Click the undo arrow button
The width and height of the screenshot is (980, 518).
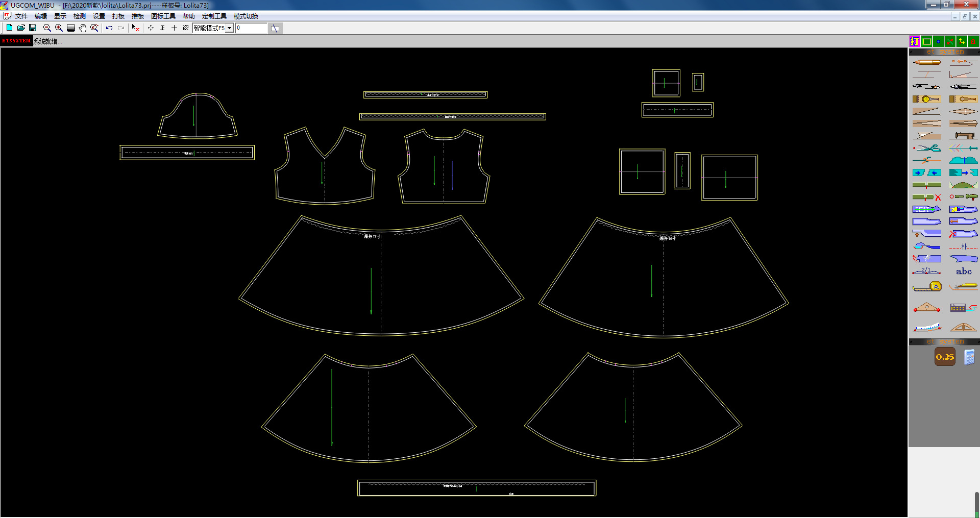109,28
